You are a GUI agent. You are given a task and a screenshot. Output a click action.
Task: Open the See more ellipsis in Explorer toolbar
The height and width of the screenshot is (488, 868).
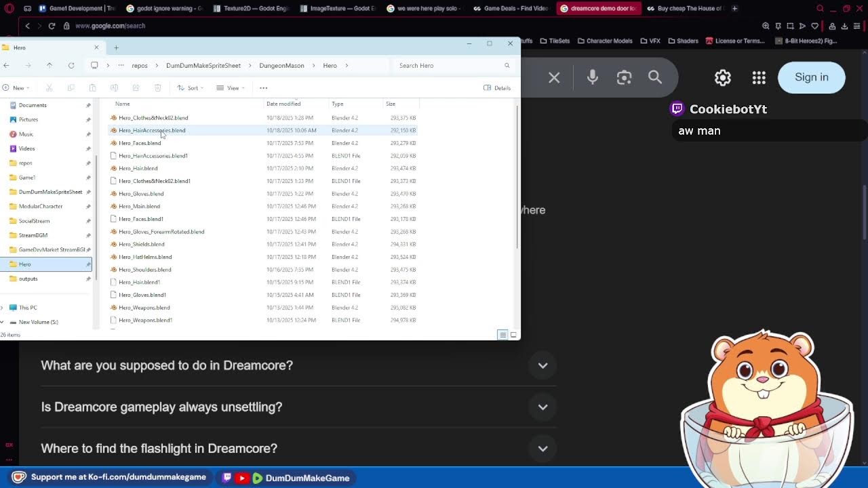pos(264,87)
